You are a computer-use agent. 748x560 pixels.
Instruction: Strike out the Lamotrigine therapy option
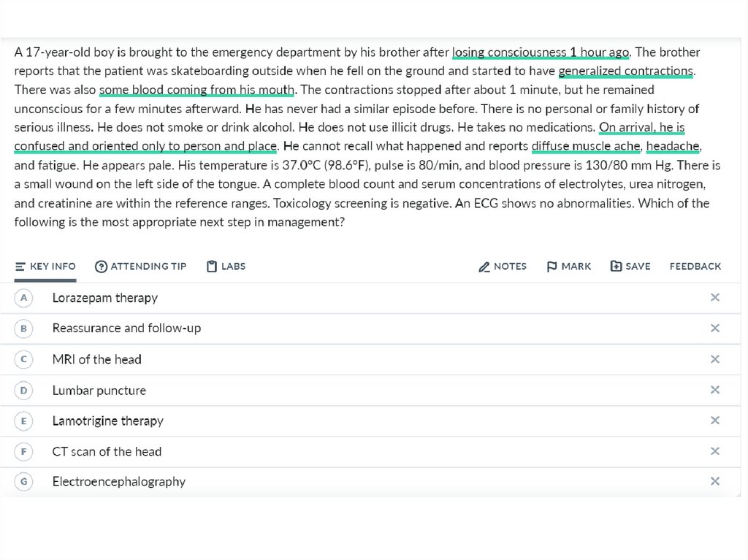pyautogui.click(x=715, y=421)
